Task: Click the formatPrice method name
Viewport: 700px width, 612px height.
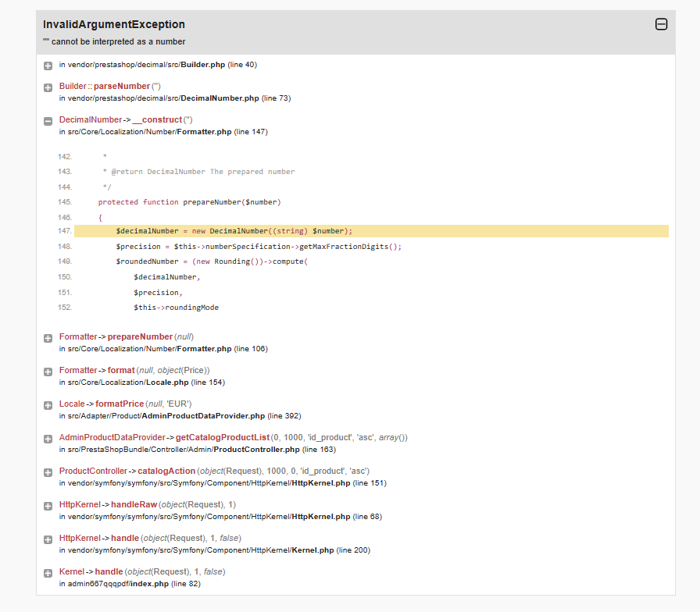Action: point(120,404)
